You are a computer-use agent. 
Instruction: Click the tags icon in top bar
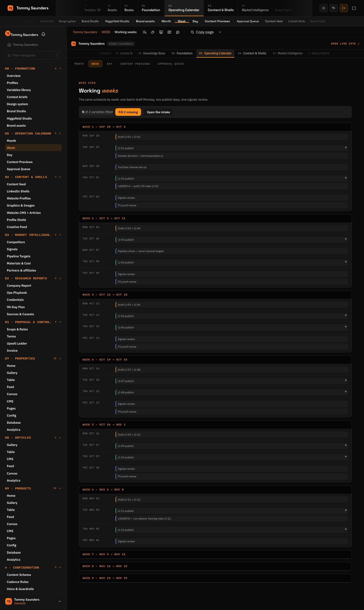334,8
